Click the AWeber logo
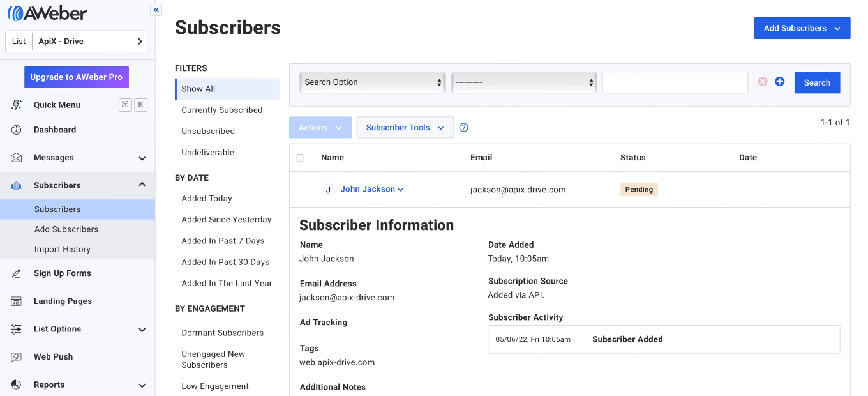868x396 pixels. pos(47,12)
